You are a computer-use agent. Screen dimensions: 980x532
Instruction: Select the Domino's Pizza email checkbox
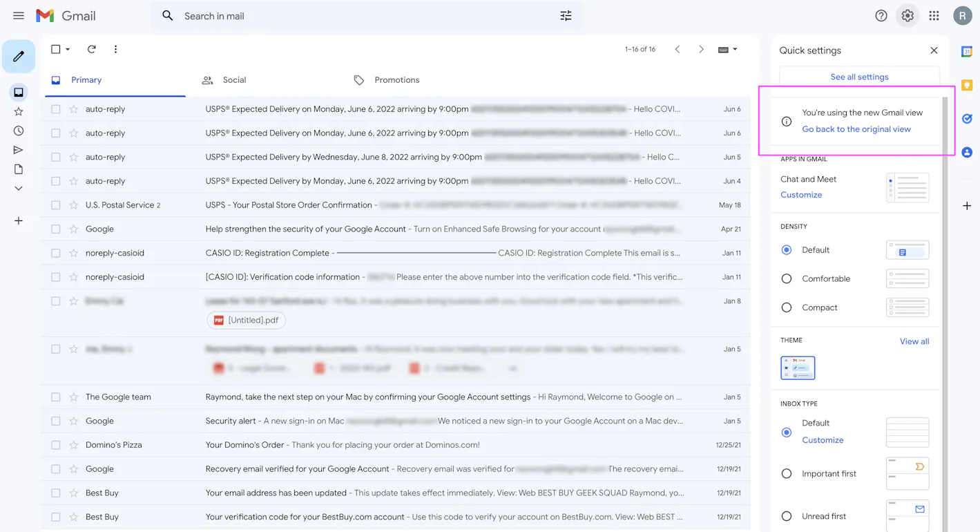[56, 445]
